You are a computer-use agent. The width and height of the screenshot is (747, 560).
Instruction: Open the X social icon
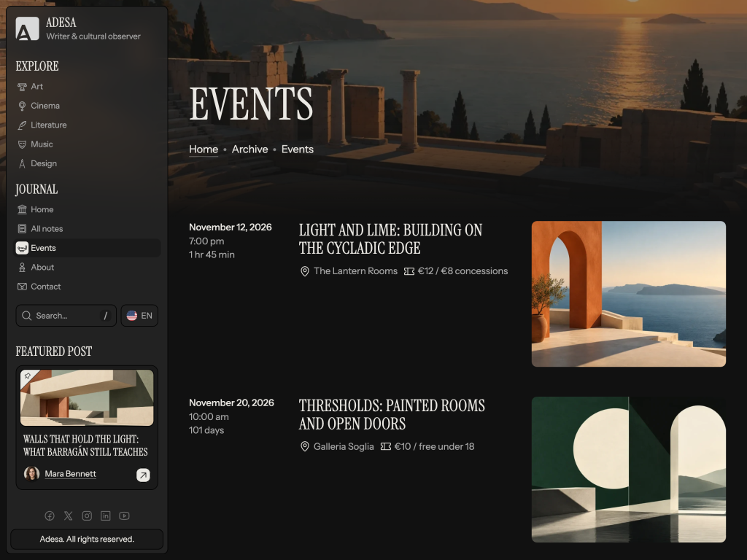[68, 516]
